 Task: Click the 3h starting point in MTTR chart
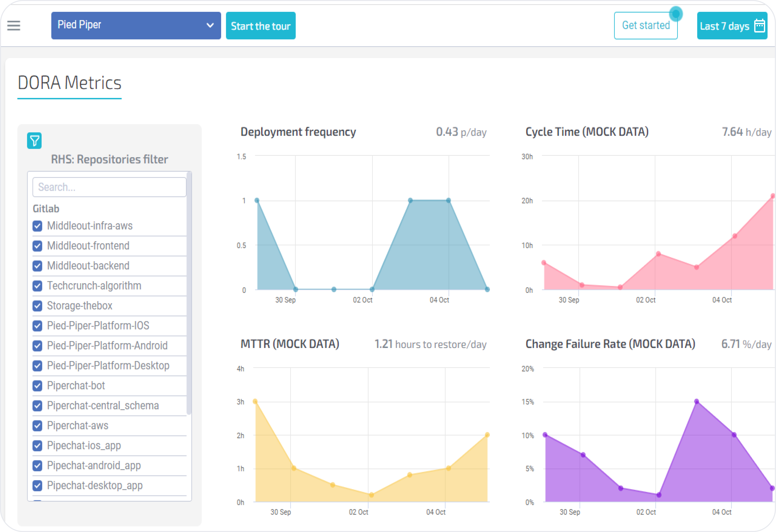click(255, 401)
